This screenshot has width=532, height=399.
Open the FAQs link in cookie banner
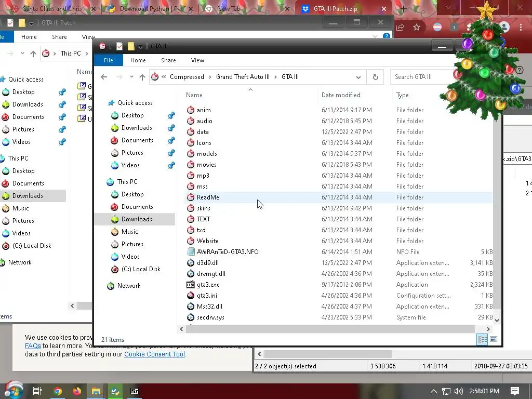click(x=33, y=345)
